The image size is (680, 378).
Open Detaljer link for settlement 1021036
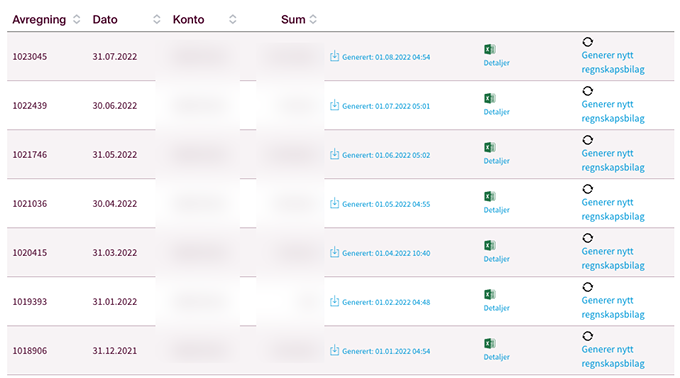coord(497,210)
